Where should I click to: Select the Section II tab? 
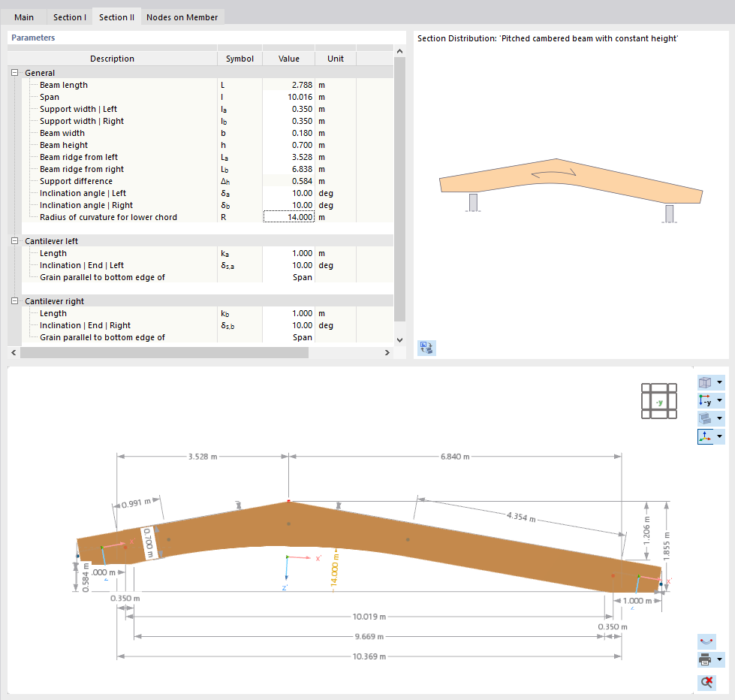(x=116, y=17)
